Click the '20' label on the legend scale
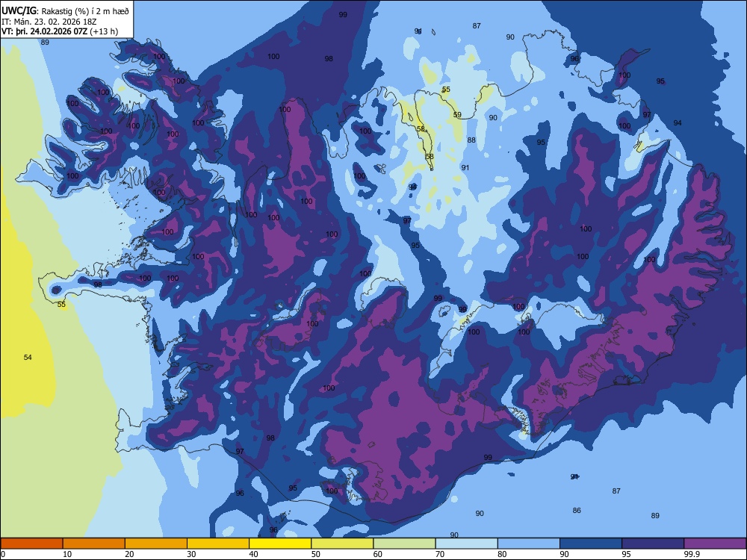 (x=129, y=554)
